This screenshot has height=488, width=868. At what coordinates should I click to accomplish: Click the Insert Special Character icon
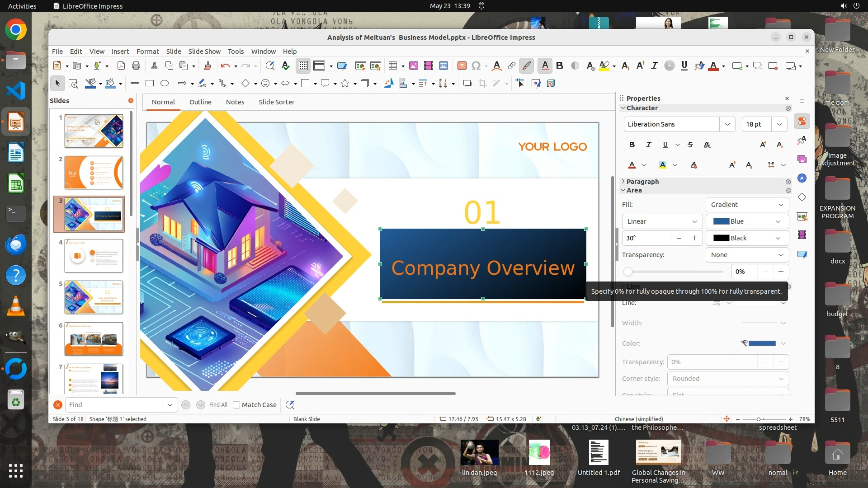(476, 66)
